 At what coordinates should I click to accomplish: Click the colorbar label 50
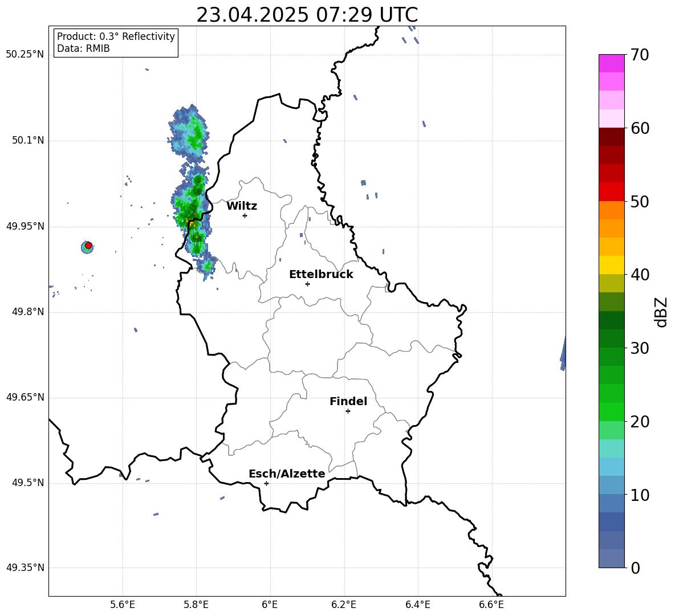pyautogui.click(x=640, y=202)
